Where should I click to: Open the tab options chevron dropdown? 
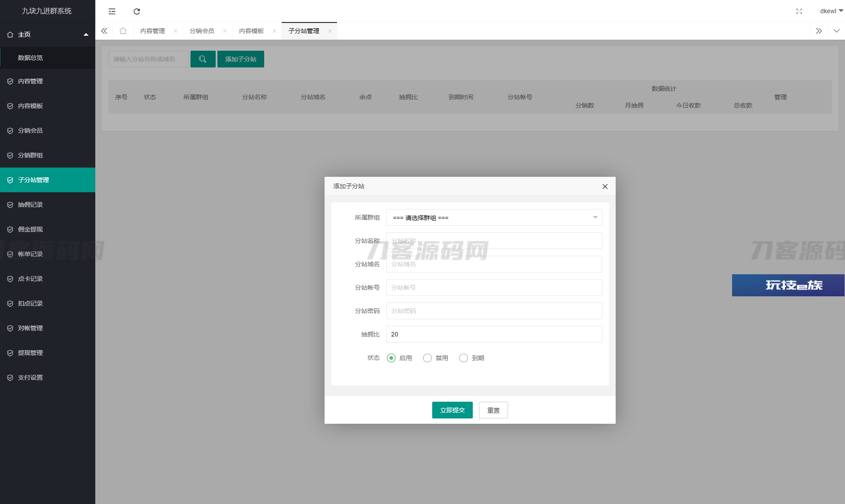click(836, 31)
